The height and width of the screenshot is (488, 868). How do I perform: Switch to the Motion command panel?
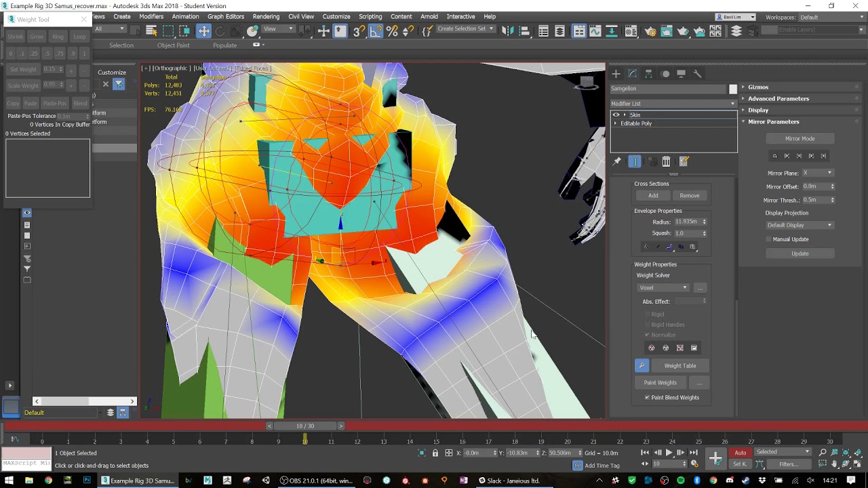click(x=665, y=74)
